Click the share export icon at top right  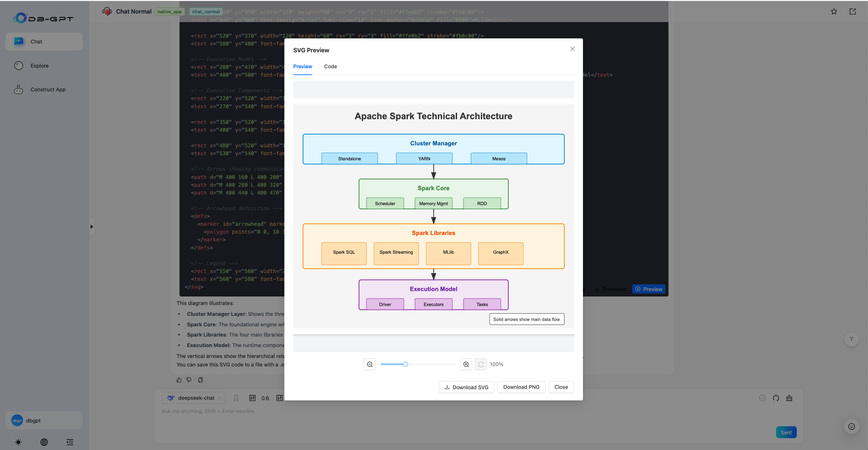(852, 12)
